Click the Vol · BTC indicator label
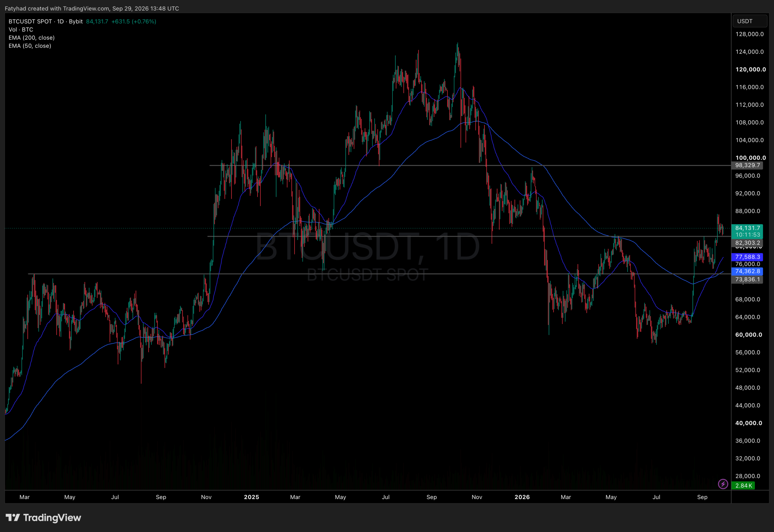774x532 pixels. point(21,30)
